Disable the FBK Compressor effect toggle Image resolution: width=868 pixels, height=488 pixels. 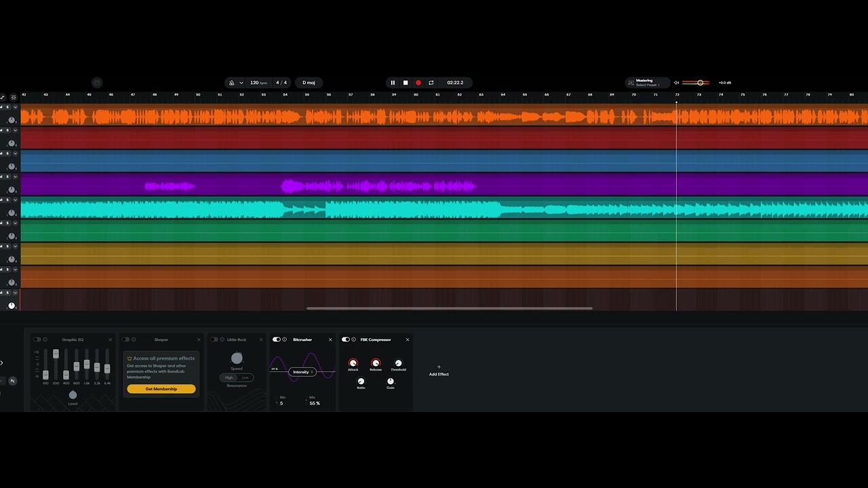(x=345, y=340)
